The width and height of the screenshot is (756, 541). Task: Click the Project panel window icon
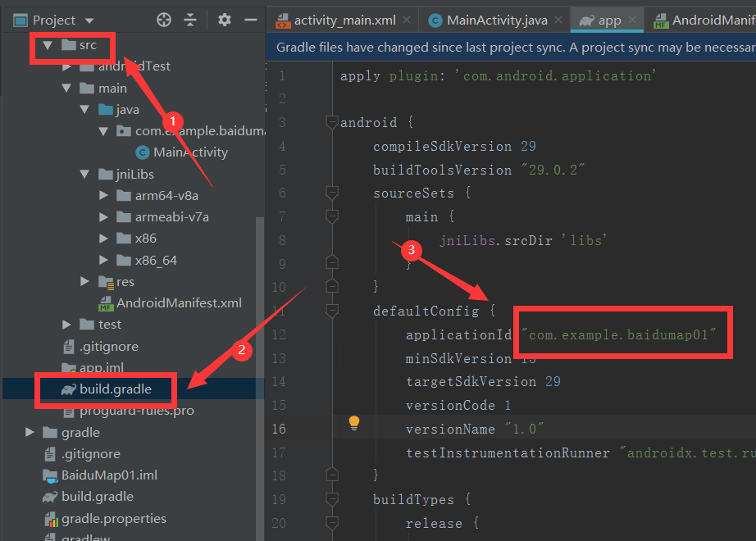(20, 20)
